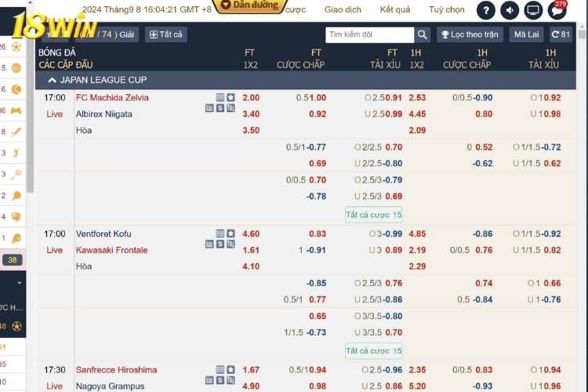This screenshot has height=392, width=588.
Task: Open rightmost table icon beside Kawasaki Frontale
Action: pyautogui.click(x=230, y=245)
